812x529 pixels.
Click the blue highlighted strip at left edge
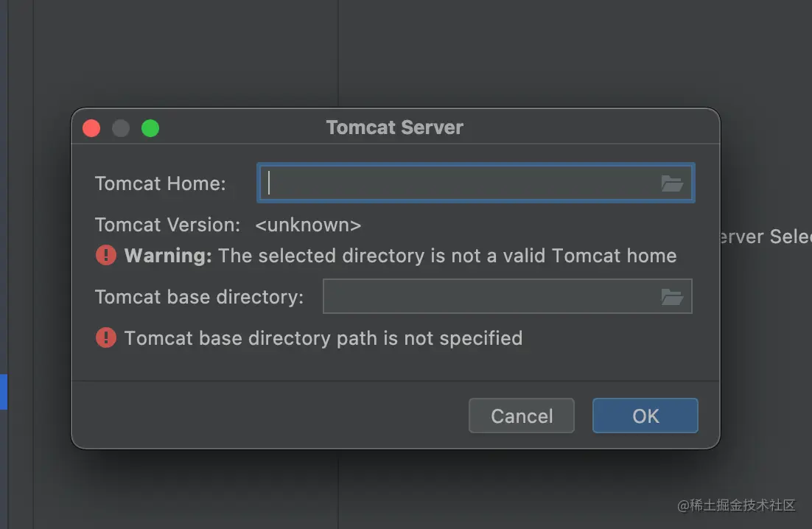3,391
